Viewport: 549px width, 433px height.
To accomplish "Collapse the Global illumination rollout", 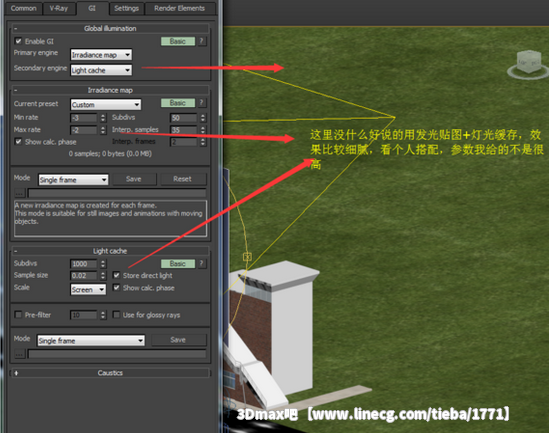I will [x=110, y=28].
